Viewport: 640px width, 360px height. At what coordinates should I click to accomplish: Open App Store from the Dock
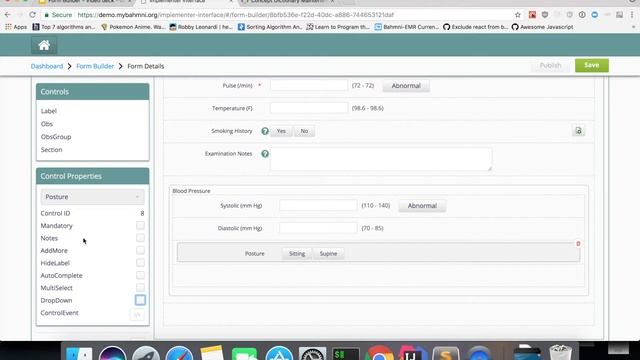point(279,353)
